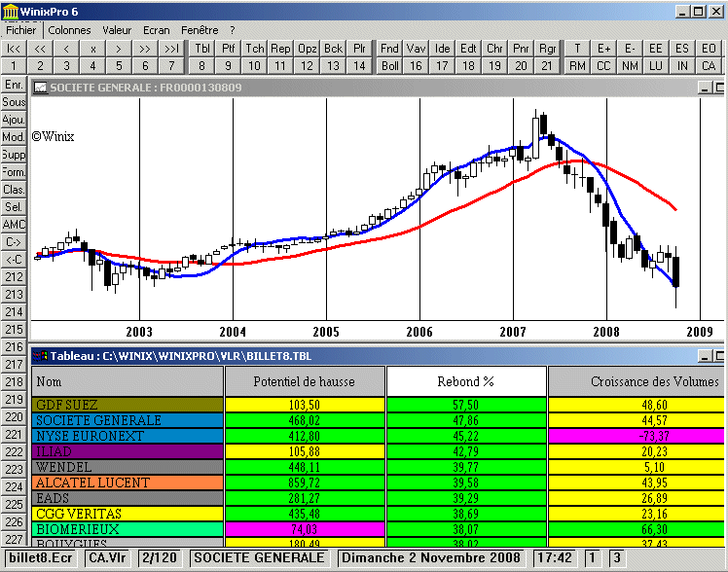Select the ILIAD row name

click(127, 451)
